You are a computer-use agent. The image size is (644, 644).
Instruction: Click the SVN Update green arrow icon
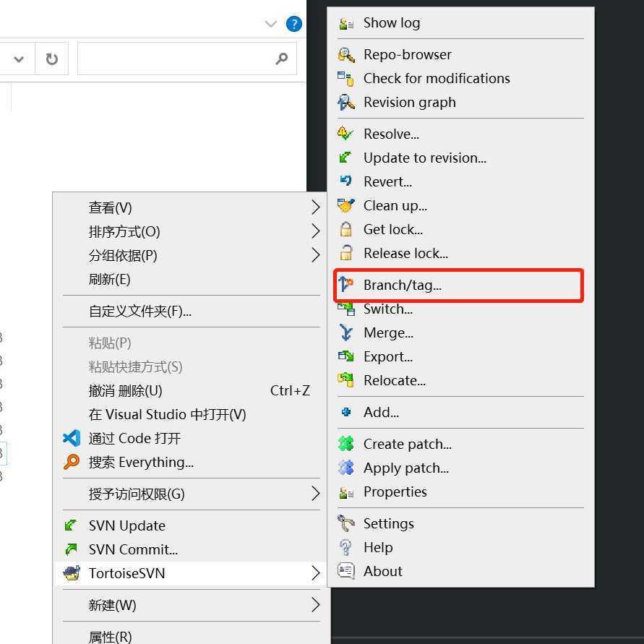[x=71, y=525]
